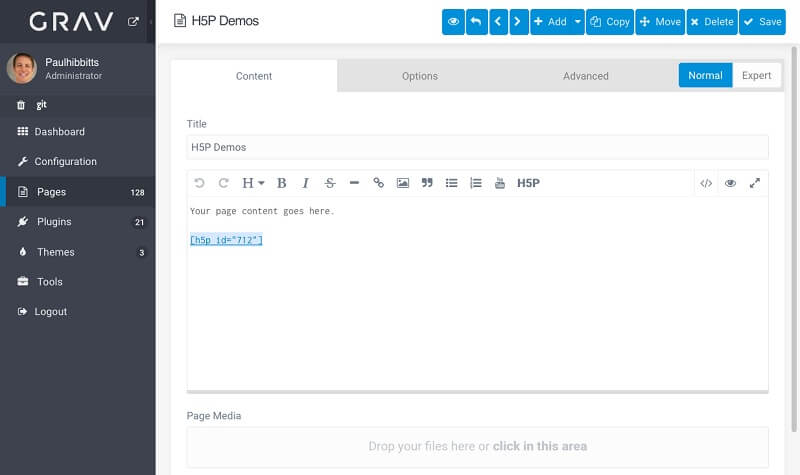Undo last edit in editor toolbar
This screenshot has width=800, height=475.
click(199, 183)
